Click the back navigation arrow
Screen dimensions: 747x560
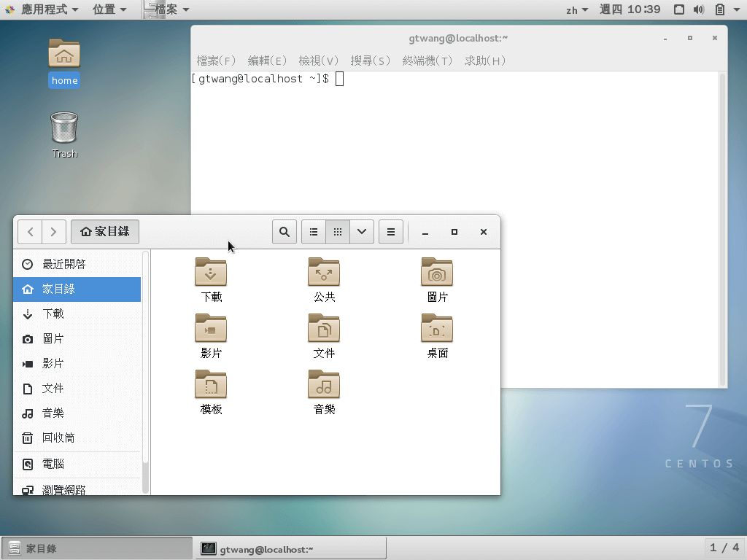pos(30,231)
